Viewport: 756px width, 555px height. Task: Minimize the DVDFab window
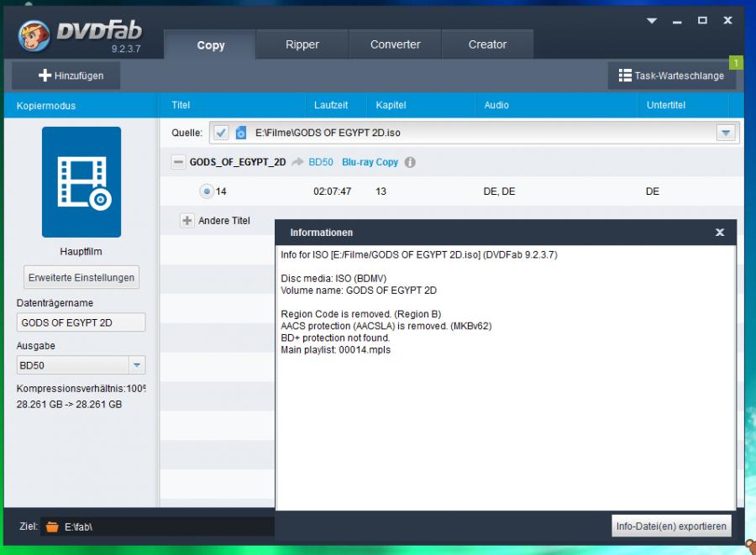click(677, 21)
